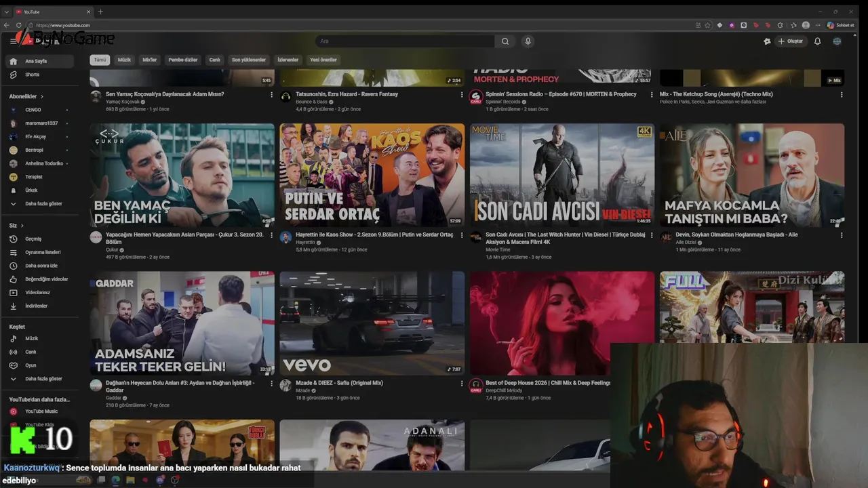Click the Sohbet et Copilot button
The width and height of the screenshot is (868, 488).
click(840, 25)
